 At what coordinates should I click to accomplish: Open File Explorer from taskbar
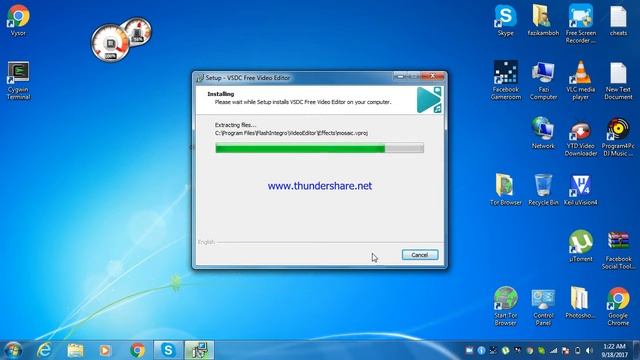tap(75, 350)
